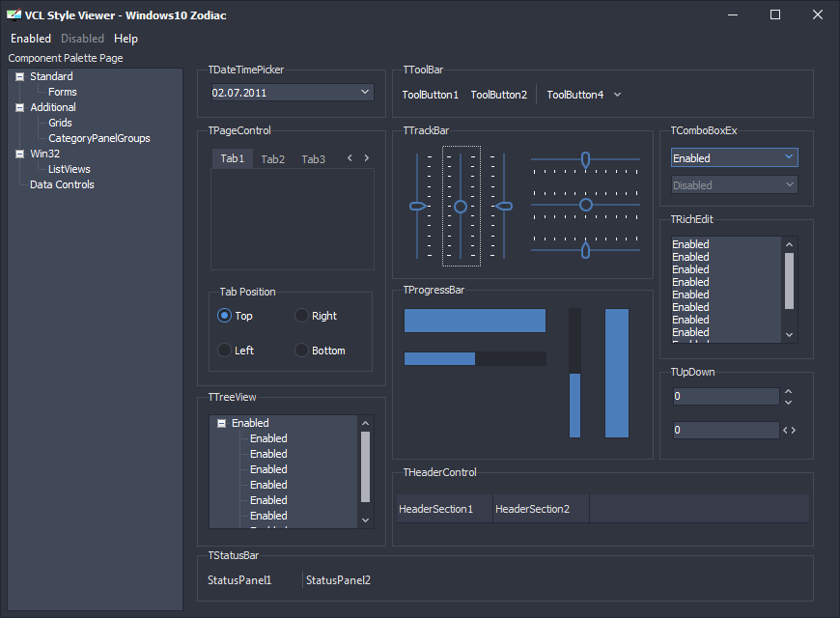Click the horizontal TUpDown left arrow
Image resolution: width=840 pixels, height=618 pixels.
coord(785,430)
